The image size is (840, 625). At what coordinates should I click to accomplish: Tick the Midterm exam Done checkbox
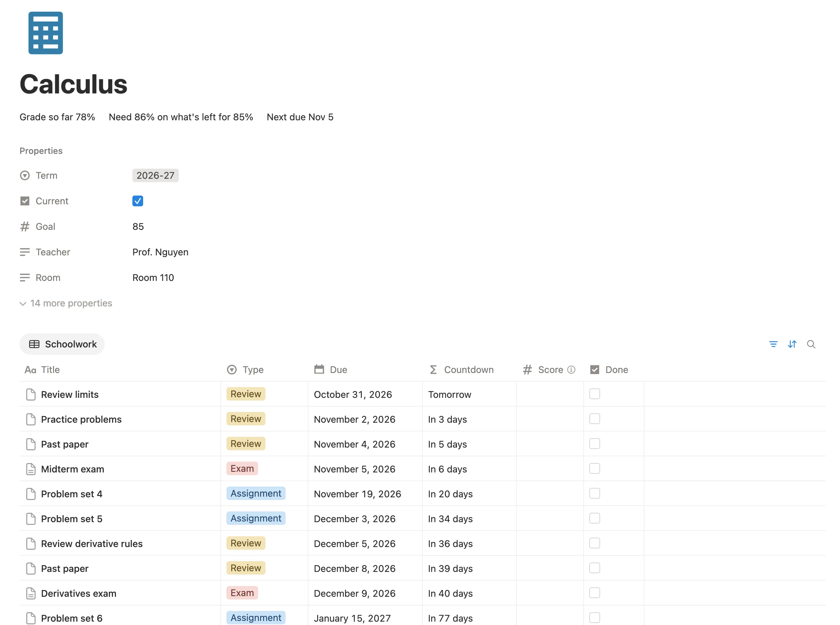click(x=594, y=468)
